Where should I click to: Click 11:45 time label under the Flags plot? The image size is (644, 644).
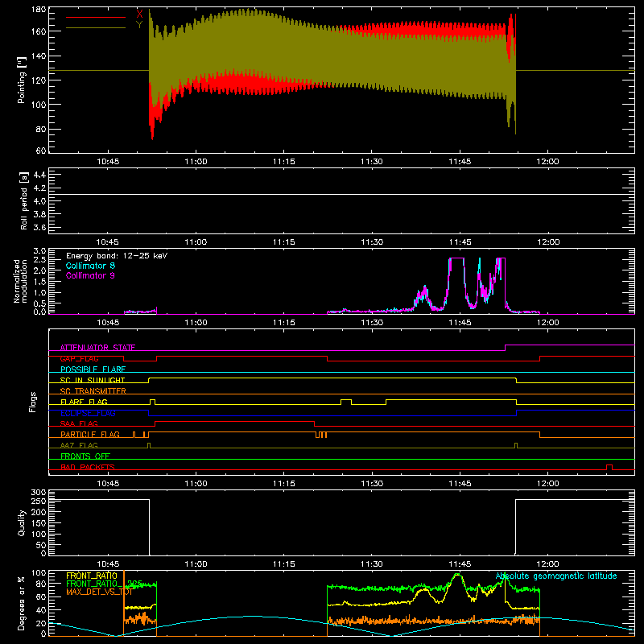coord(460,484)
